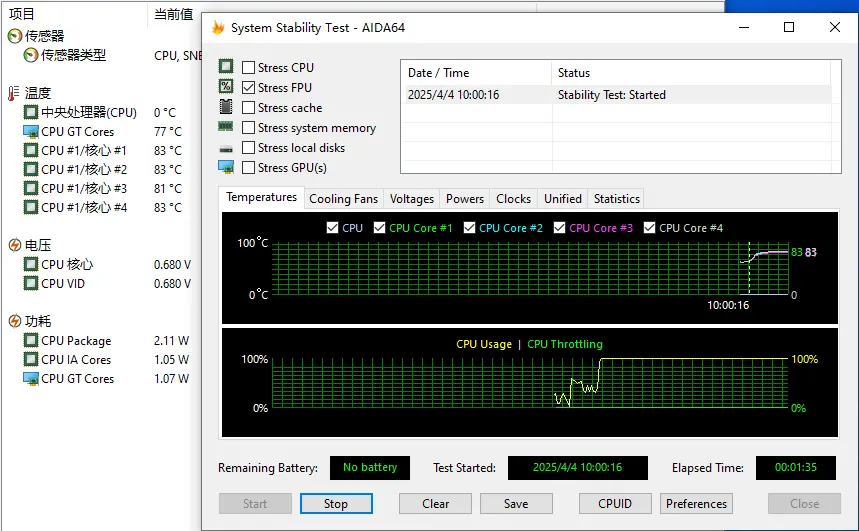Viewport: 859px width, 531px height.
Task: Select the Stability Test: Started log row
Action: click(x=619, y=95)
